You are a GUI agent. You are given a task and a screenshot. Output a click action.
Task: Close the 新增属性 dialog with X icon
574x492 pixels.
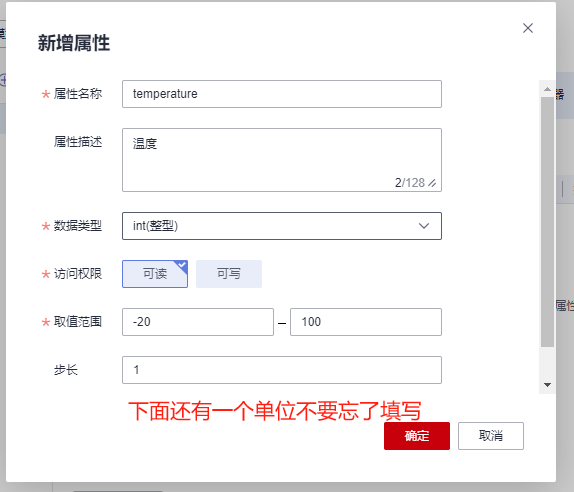(528, 28)
